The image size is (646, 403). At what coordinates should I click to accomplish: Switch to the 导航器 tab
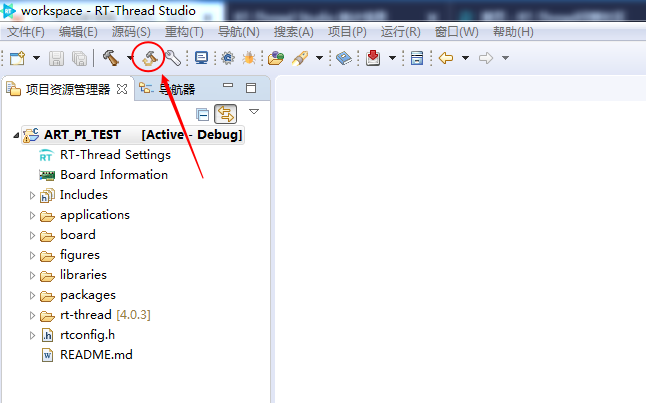pyautogui.click(x=177, y=89)
